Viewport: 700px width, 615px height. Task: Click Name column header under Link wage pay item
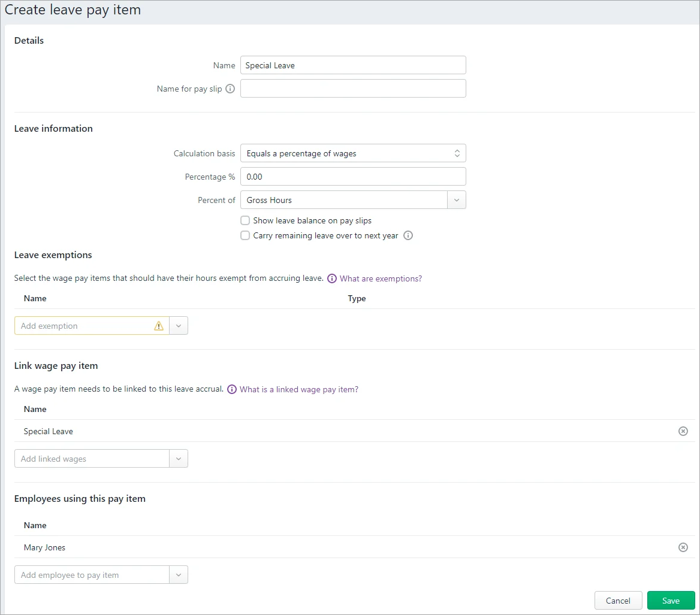click(35, 409)
